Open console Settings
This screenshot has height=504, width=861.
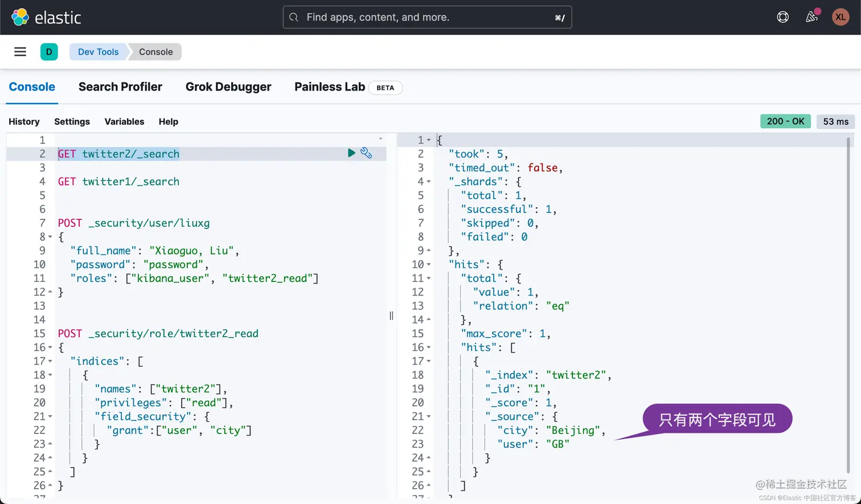(x=72, y=121)
